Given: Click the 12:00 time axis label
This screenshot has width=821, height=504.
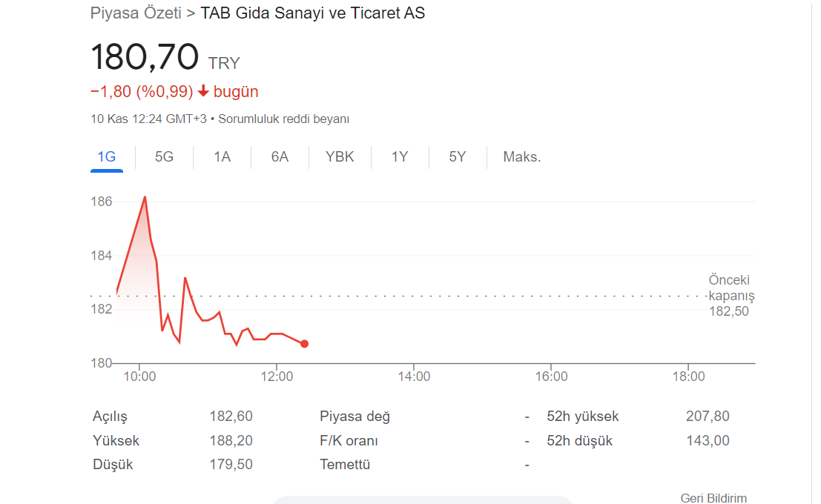Looking at the screenshot, I should pos(277,377).
